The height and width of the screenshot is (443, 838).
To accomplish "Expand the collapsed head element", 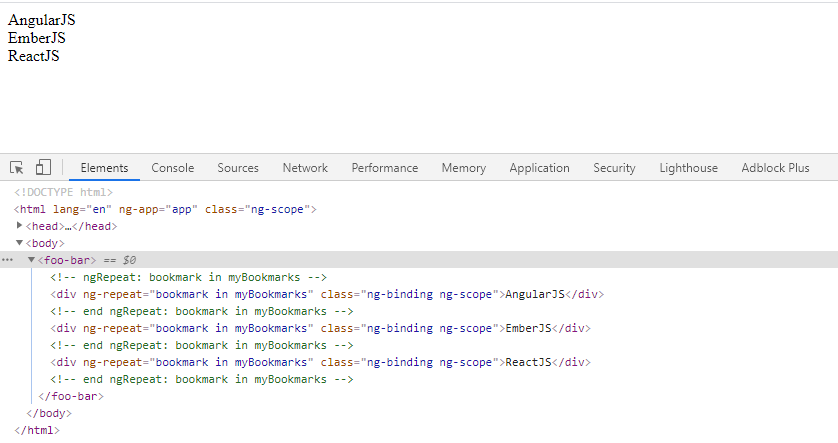I will (x=20, y=226).
